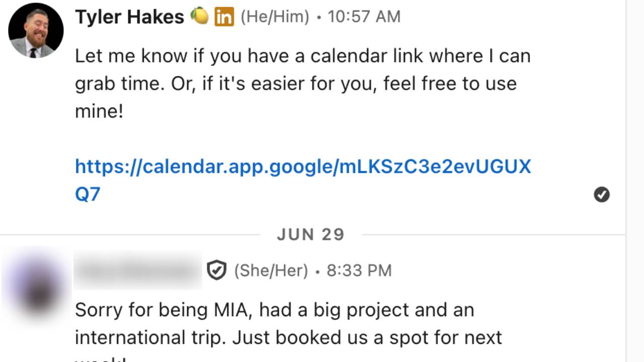Click the 8:33 PM message timestamp
The height and width of the screenshot is (362, 644).
click(x=359, y=271)
